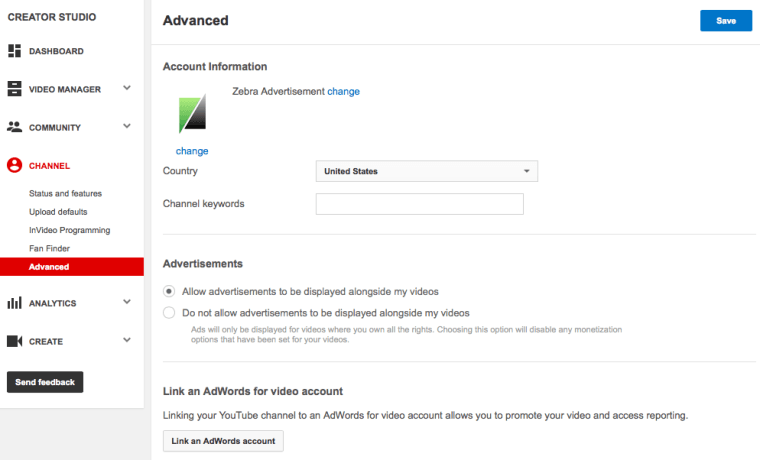Click the CREATOR STUDIO heading
The image size is (760, 460).
[52, 17]
